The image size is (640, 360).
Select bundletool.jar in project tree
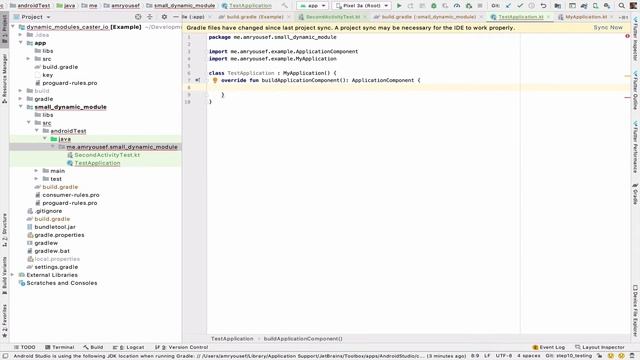click(x=55, y=227)
